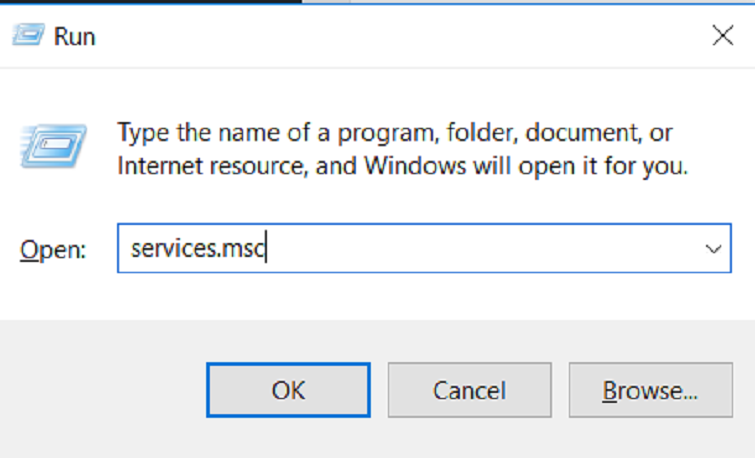
Task: Click on the "services.msc" text
Action: [196, 249]
